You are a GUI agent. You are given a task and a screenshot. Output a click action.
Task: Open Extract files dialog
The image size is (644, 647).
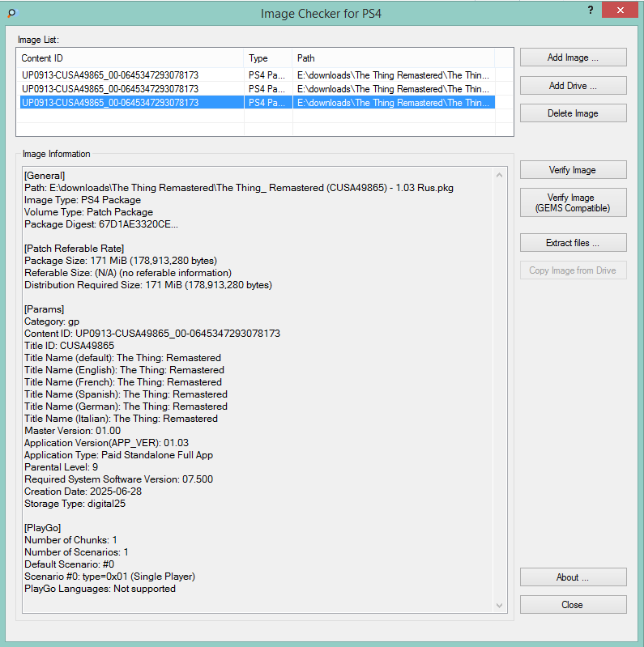tap(573, 243)
